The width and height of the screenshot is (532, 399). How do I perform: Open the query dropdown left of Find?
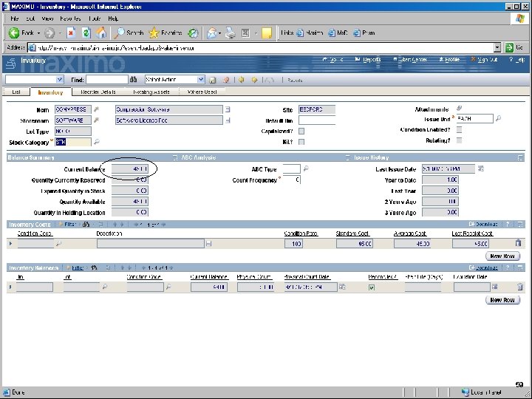coord(59,79)
